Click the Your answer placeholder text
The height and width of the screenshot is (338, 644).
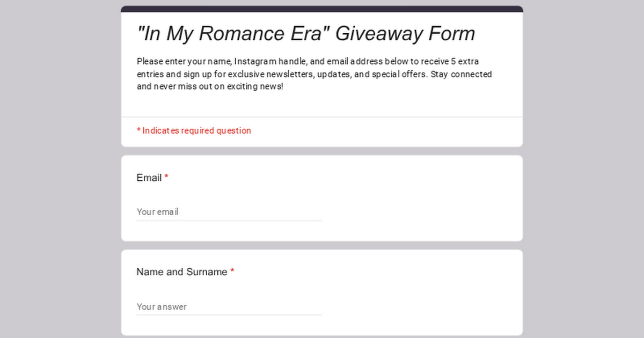161,307
